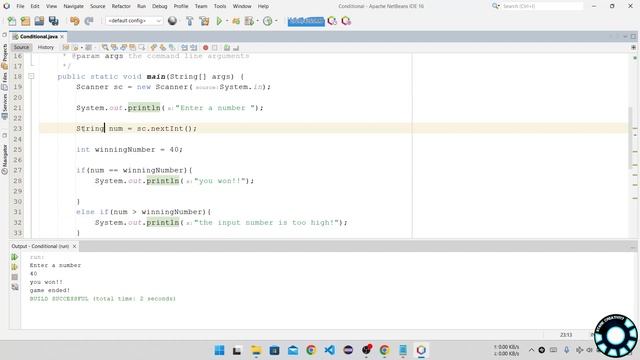
Task: Click NetBeans icon in the taskbar
Action: coord(421,350)
